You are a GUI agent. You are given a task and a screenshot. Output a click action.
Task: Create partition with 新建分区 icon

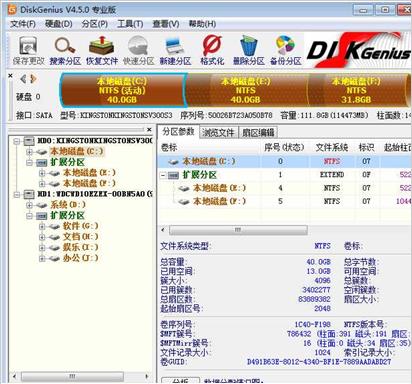tap(175, 50)
